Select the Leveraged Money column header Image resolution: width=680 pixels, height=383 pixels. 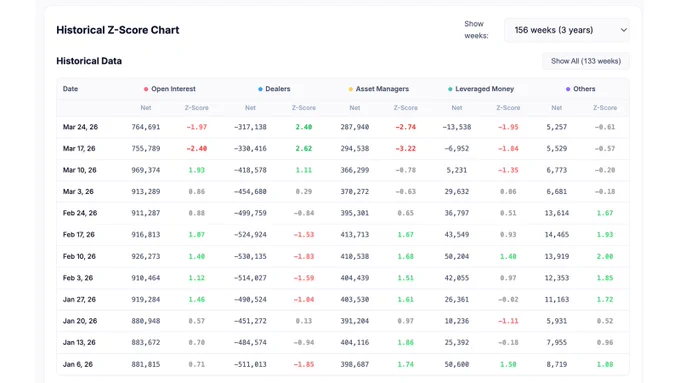(x=484, y=89)
